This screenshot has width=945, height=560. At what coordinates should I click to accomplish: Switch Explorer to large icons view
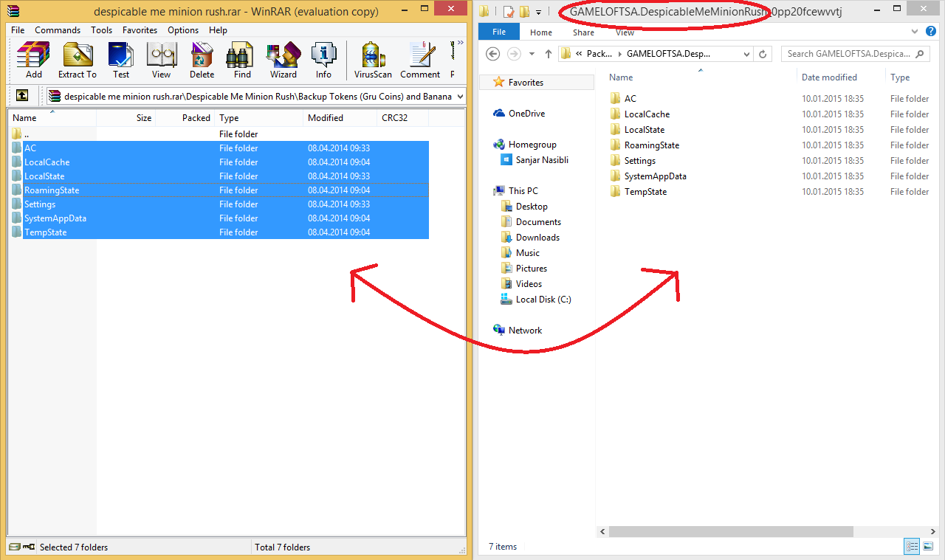click(928, 546)
